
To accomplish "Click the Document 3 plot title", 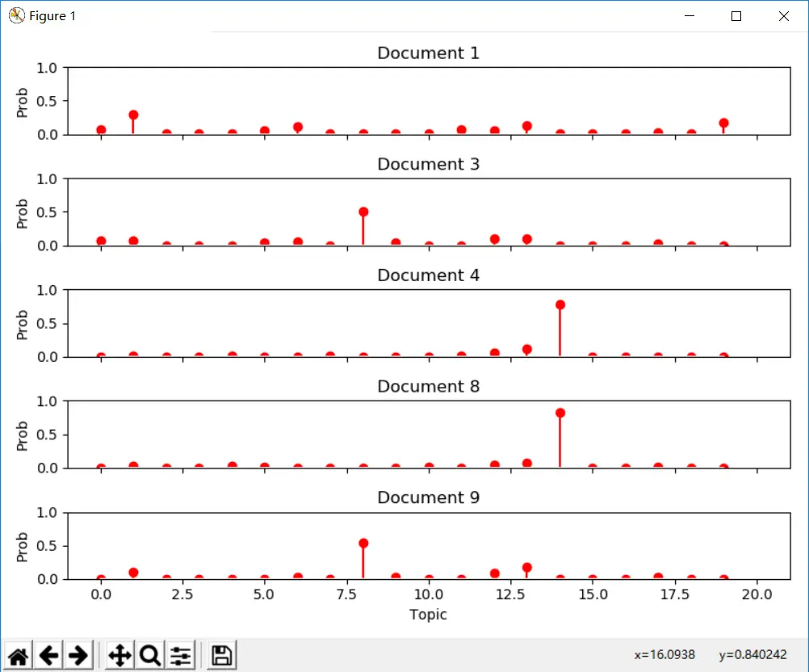I will (428, 164).
